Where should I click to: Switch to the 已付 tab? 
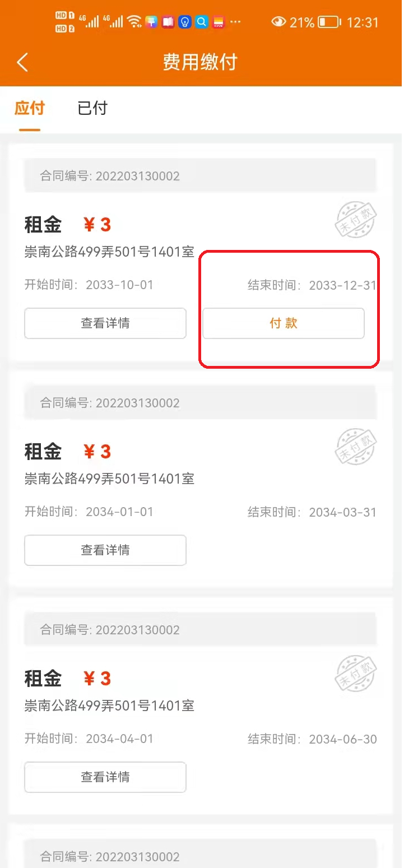92,108
